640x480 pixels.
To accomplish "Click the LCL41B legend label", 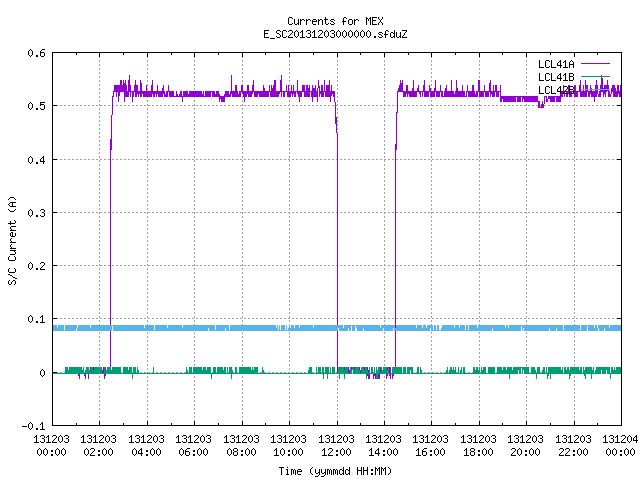I will point(556,77).
